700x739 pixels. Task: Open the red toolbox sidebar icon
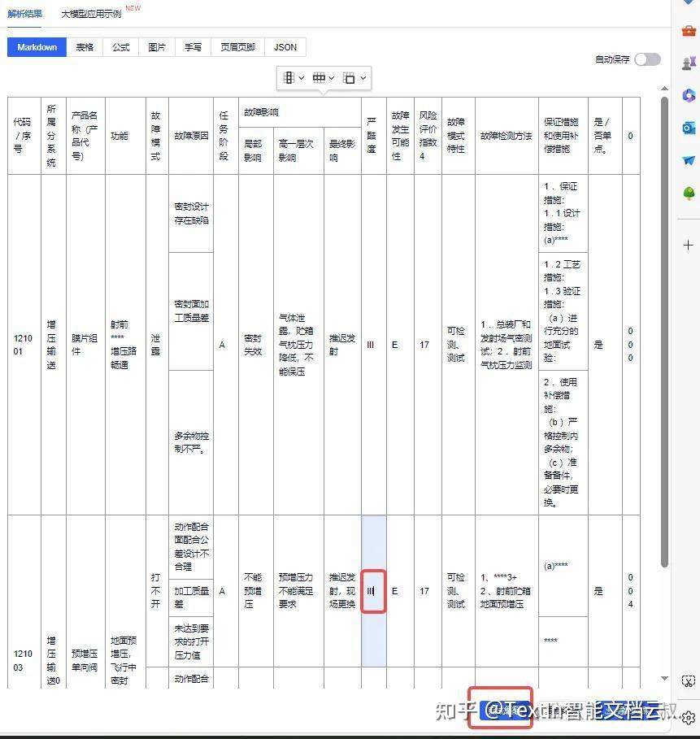(689, 31)
